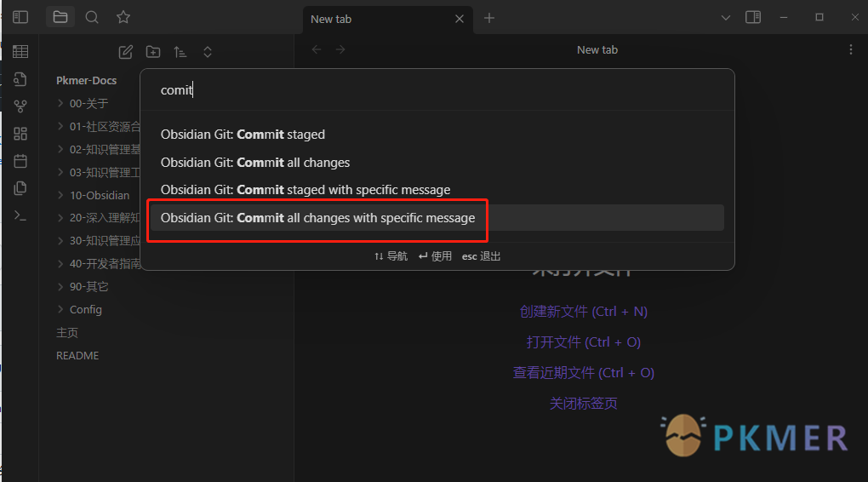Open the file explorer folder icon

(60, 17)
